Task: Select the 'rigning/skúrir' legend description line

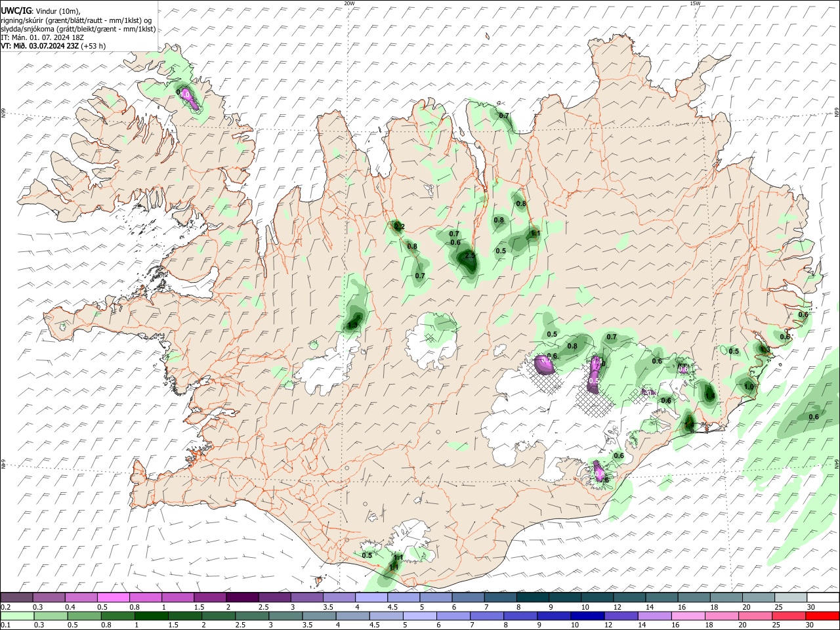Action: [76, 20]
